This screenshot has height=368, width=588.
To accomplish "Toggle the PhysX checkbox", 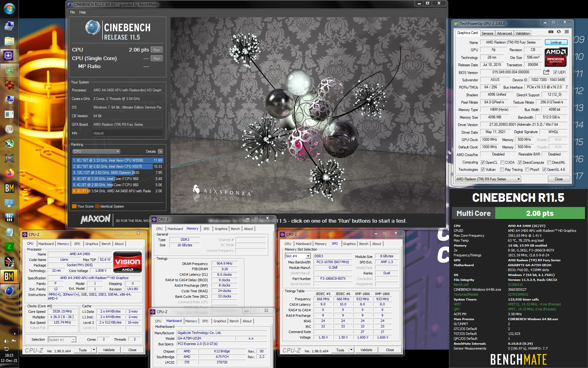I will (x=527, y=170).
